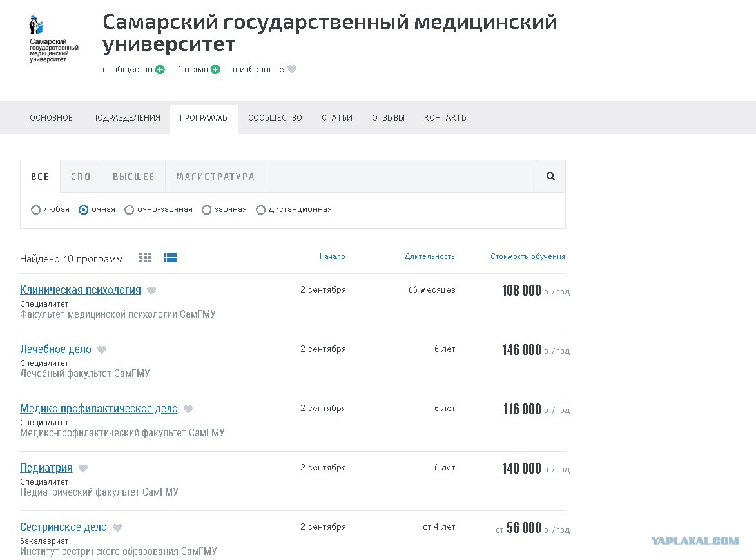Click Институт сестринского образования СамГМУ text
Screen dimensions: 756x560
(119, 552)
